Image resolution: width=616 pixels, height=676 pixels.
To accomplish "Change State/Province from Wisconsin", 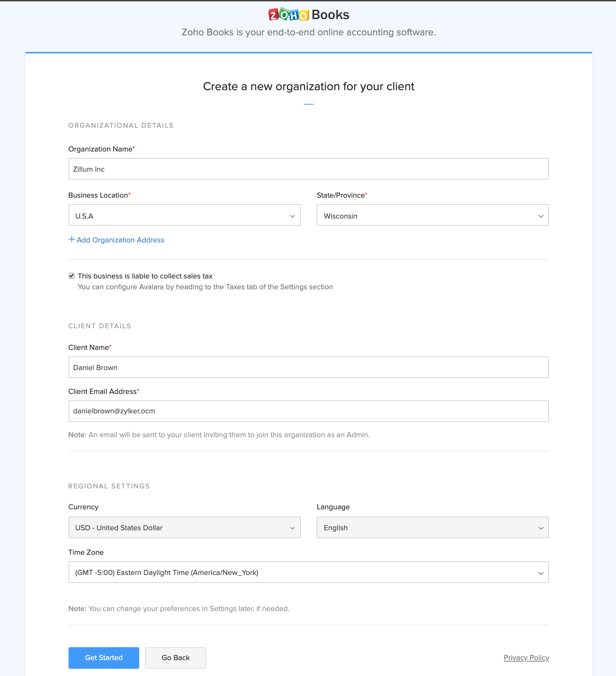I will coord(432,215).
